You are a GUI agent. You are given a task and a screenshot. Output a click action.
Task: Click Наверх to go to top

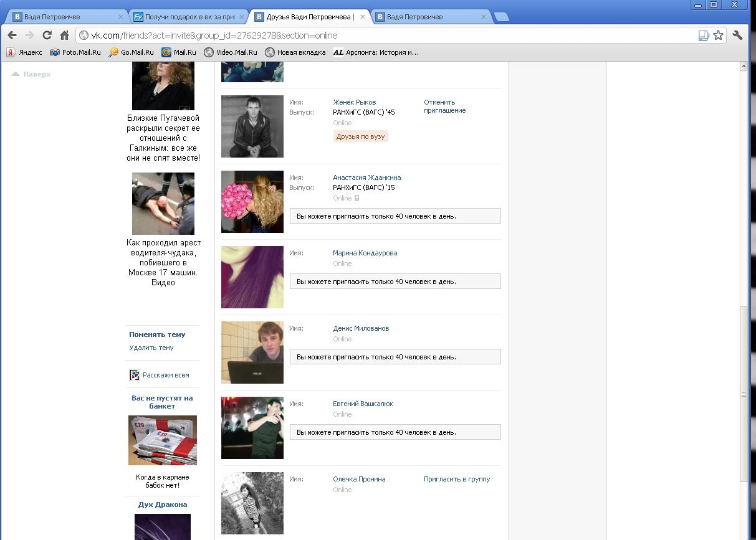click(31, 74)
